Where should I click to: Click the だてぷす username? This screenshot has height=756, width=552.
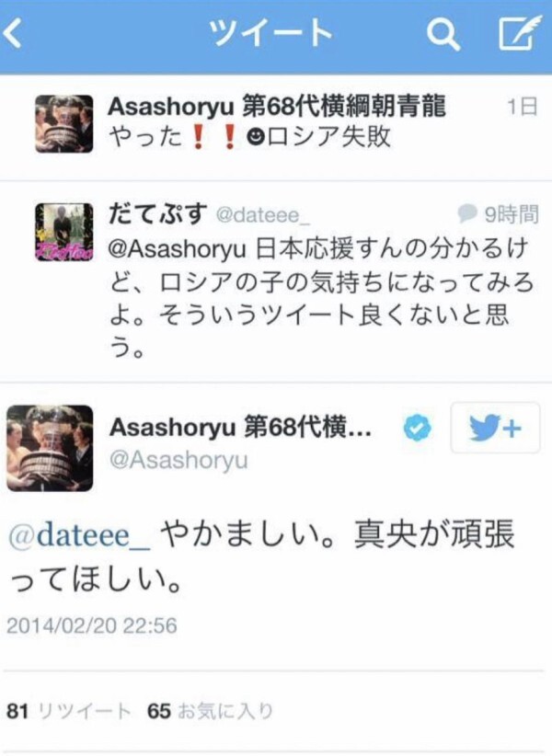click(157, 214)
